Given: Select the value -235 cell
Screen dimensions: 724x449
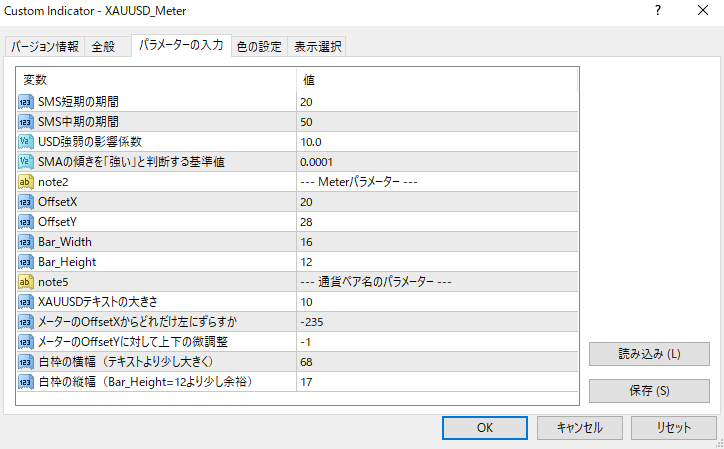Looking at the screenshot, I should pos(437,322).
